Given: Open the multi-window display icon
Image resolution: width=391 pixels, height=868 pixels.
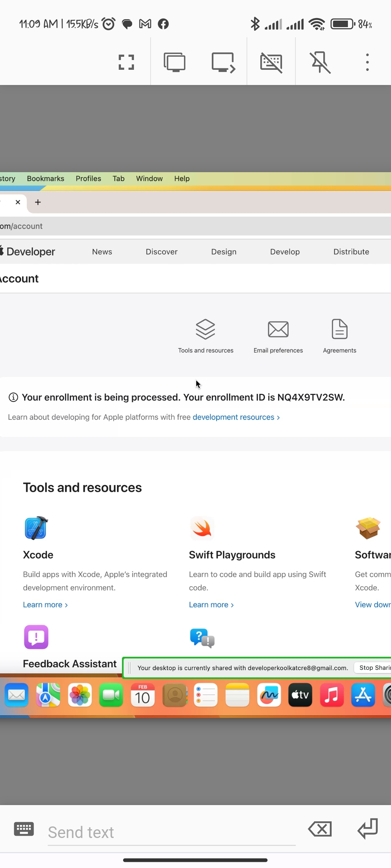Looking at the screenshot, I should pos(175,62).
